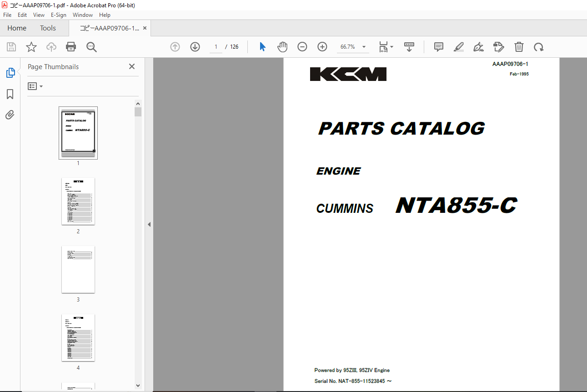Image resolution: width=587 pixels, height=392 pixels.
Task: Switch to the Tools tab
Action: pyautogui.click(x=48, y=28)
